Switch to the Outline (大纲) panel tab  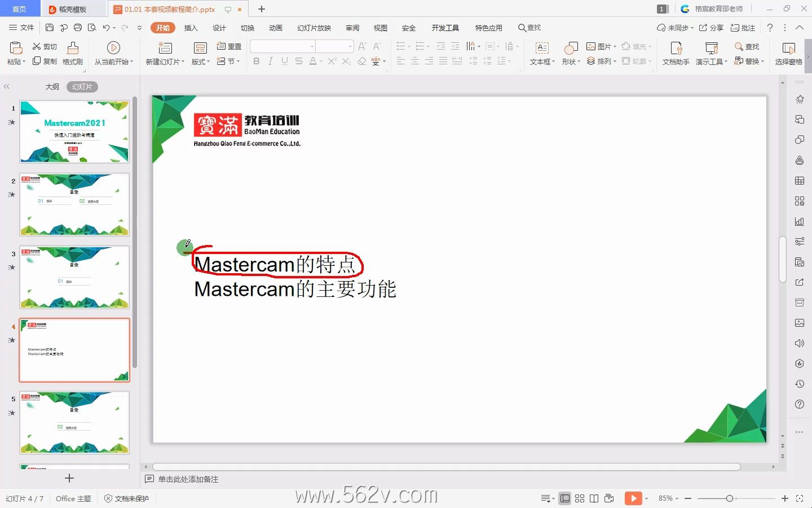coord(52,87)
